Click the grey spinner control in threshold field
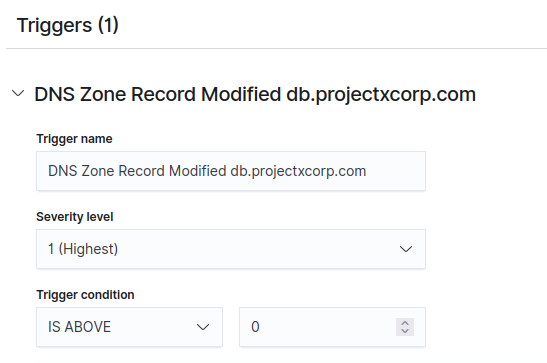547x363 pixels. pos(405,327)
